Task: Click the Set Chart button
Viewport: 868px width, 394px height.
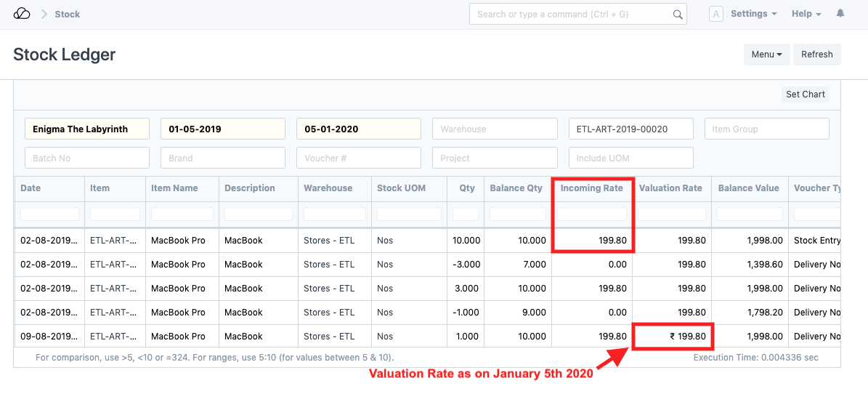Action: pos(805,95)
